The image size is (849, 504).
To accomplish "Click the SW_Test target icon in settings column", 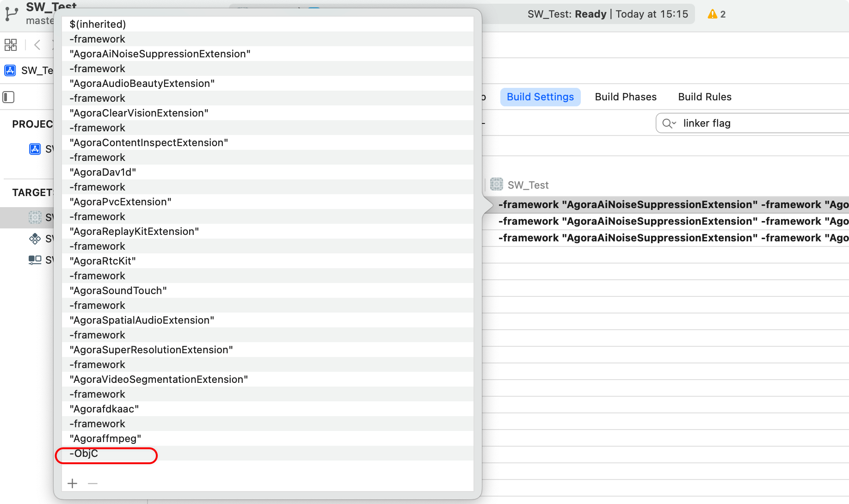I will [x=497, y=184].
